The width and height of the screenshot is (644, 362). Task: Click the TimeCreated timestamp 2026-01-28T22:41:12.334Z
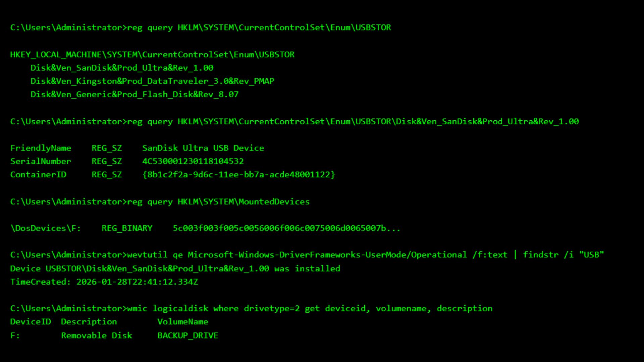pyautogui.click(x=137, y=282)
